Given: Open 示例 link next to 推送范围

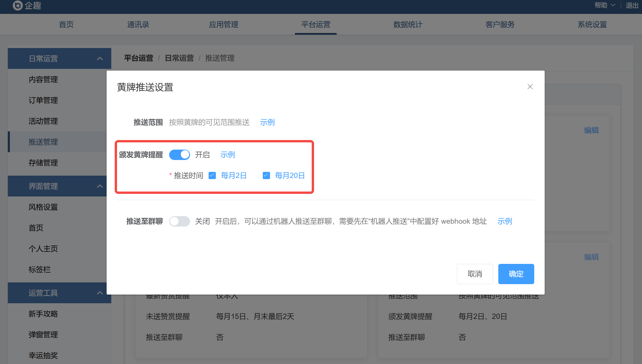Looking at the screenshot, I should [267, 122].
